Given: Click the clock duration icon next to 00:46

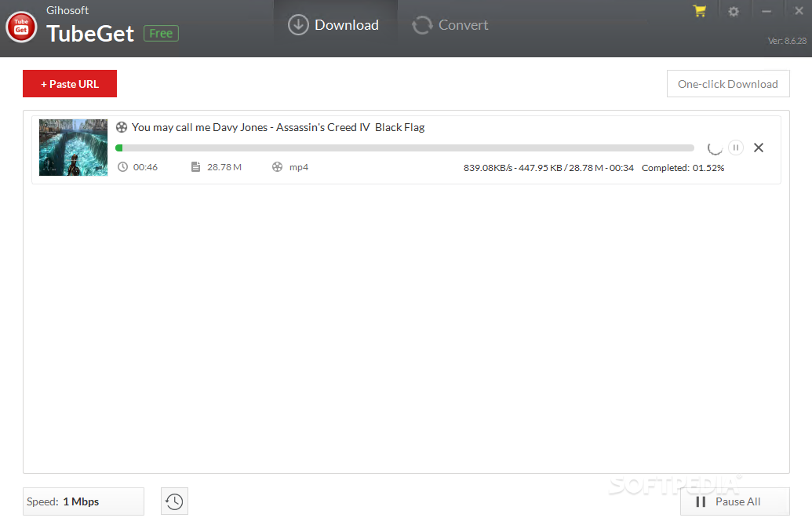Looking at the screenshot, I should click(x=122, y=166).
